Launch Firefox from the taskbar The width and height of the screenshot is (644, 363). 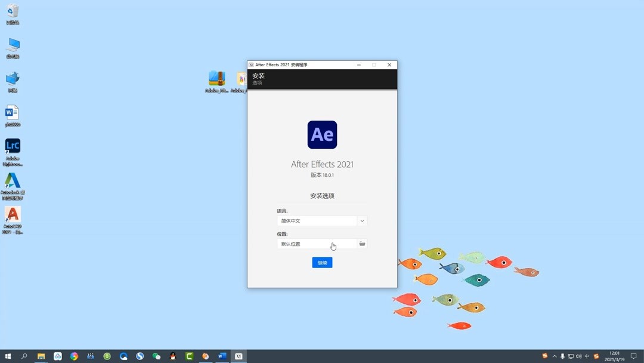tap(205, 357)
